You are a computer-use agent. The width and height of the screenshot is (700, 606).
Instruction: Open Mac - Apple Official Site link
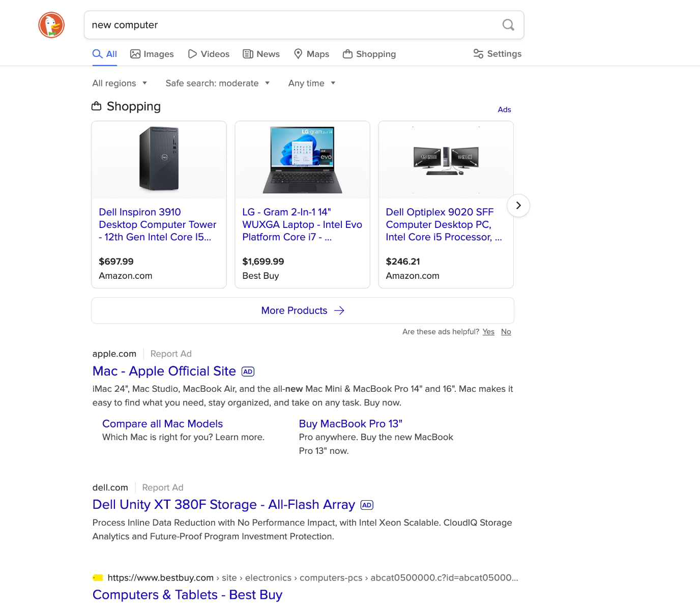(164, 371)
